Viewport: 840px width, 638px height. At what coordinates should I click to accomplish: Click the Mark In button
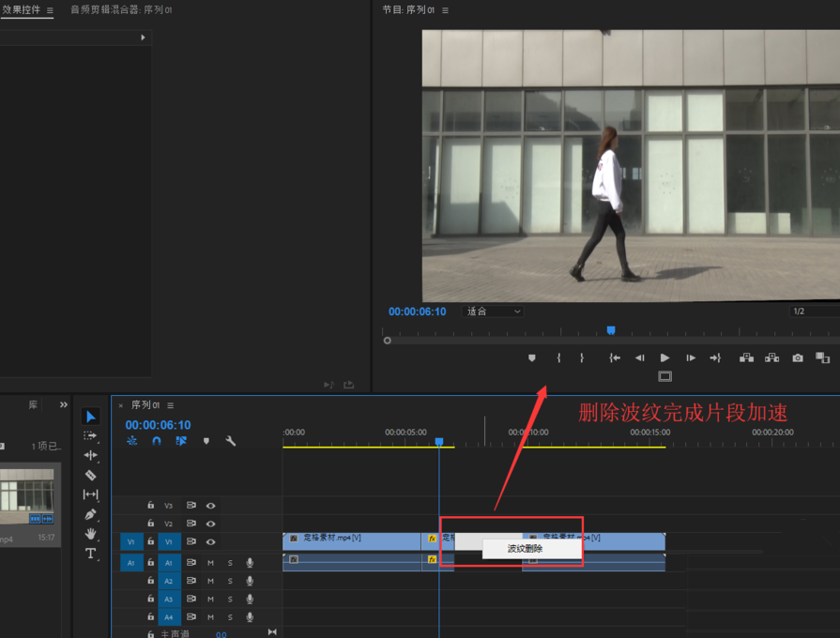pyautogui.click(x=559, y=358)
